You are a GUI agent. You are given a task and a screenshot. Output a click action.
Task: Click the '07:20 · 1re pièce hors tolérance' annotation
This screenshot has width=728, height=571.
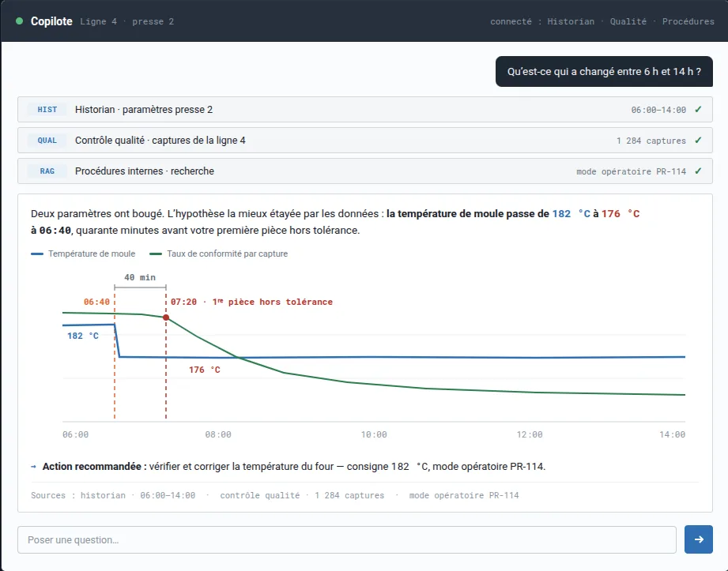[251, 302]
